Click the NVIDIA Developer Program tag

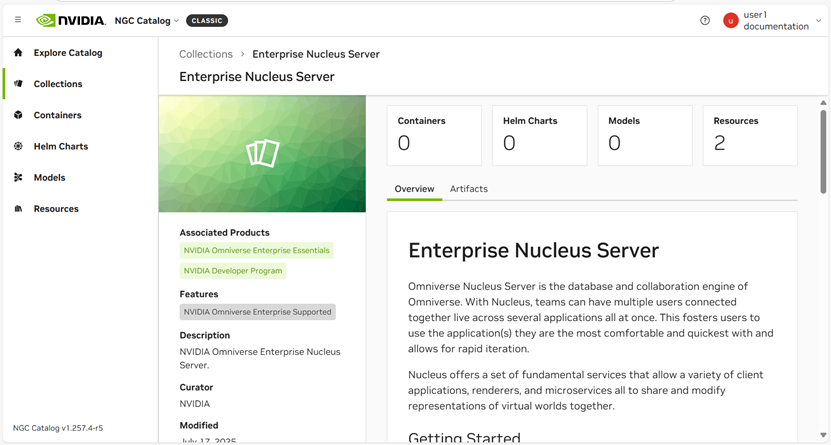point(233,271)
